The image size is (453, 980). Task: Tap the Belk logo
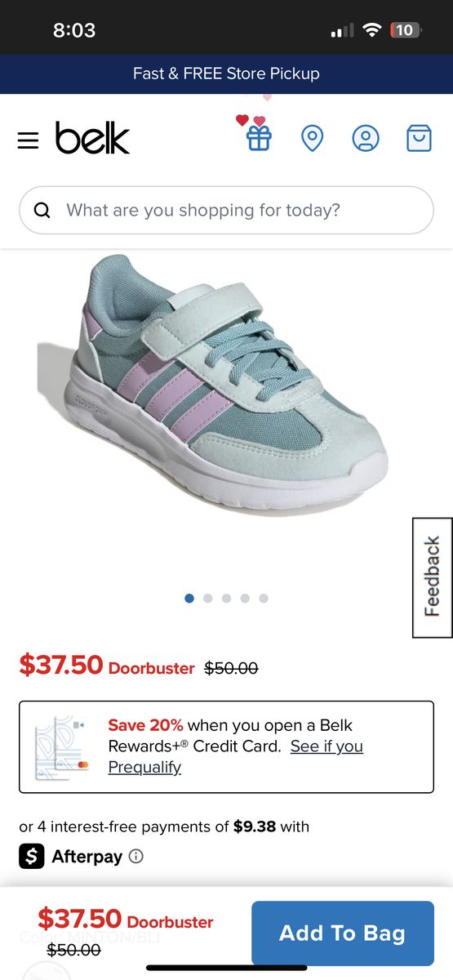pyautogui.click(x=92, y=138)
